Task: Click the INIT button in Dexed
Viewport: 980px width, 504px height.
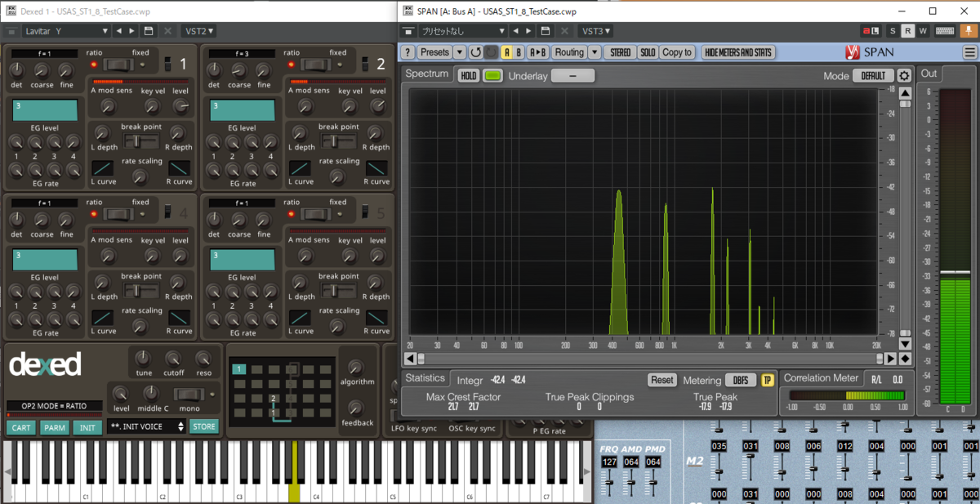Action: click(87, 427)
